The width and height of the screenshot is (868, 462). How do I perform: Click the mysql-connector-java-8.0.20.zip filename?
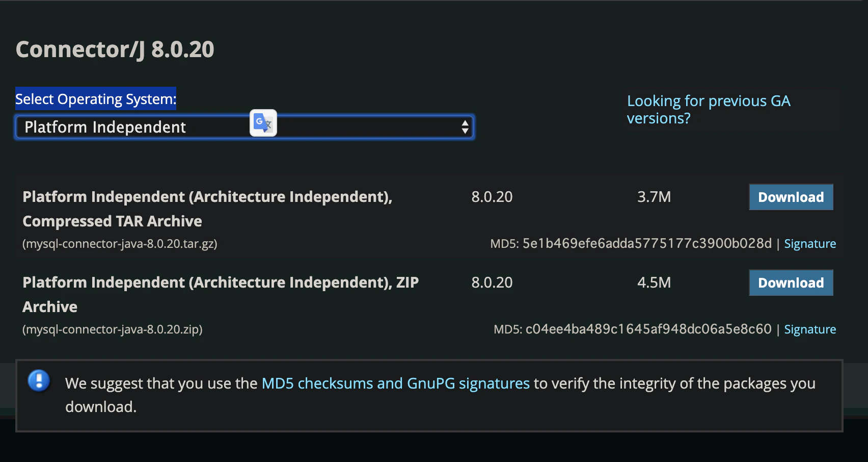(112, 329)
